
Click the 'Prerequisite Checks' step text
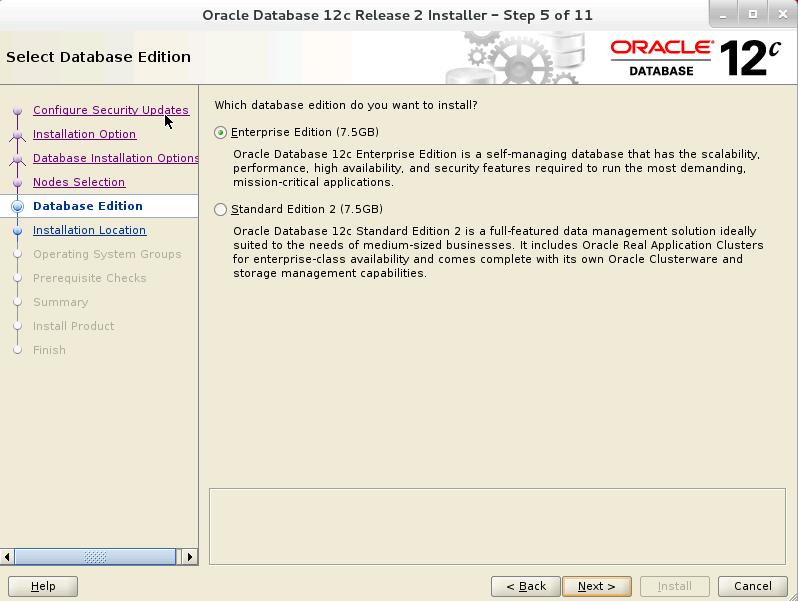coord(90,278)
